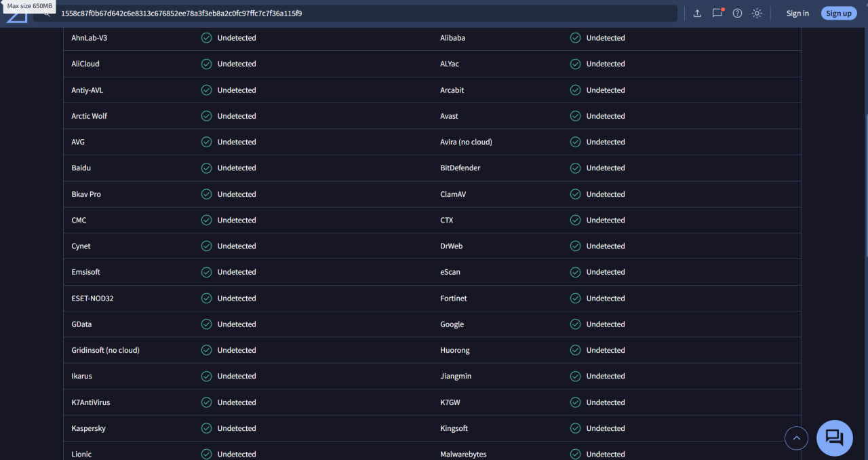Click the checkmark icon in Google row

575,324
